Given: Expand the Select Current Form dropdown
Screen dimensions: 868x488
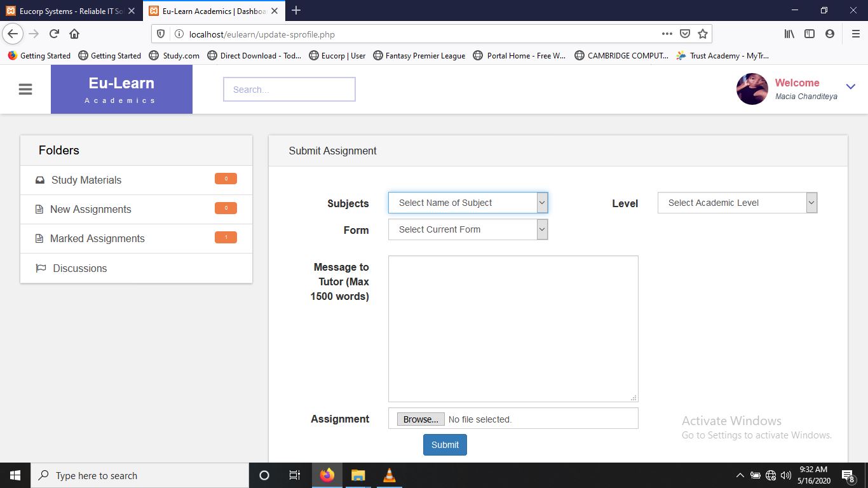Looking at the screenshot, I should click(468, 229).
